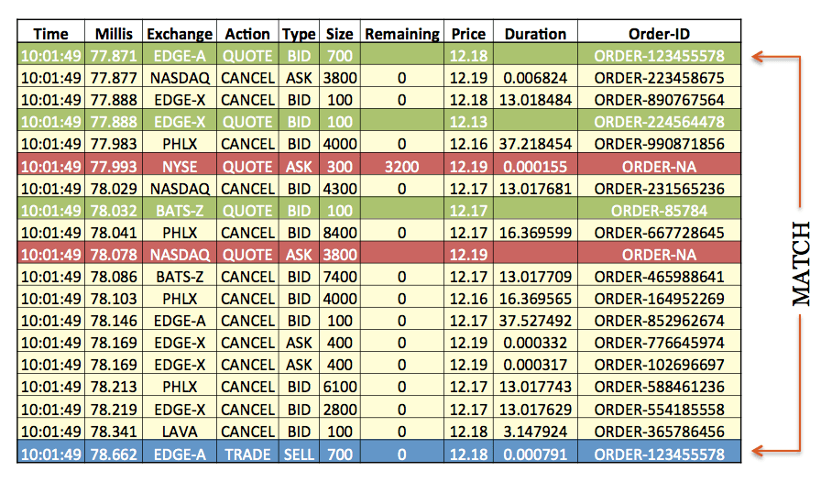Select ORDER-123455578 in the blue trade row

(659, 455)
